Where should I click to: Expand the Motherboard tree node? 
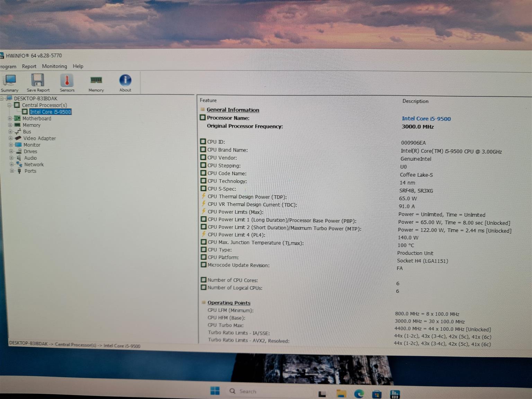coord(10,118)
